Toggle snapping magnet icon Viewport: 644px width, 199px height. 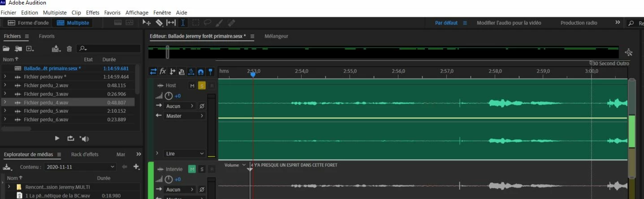click(x=200, y=71)
